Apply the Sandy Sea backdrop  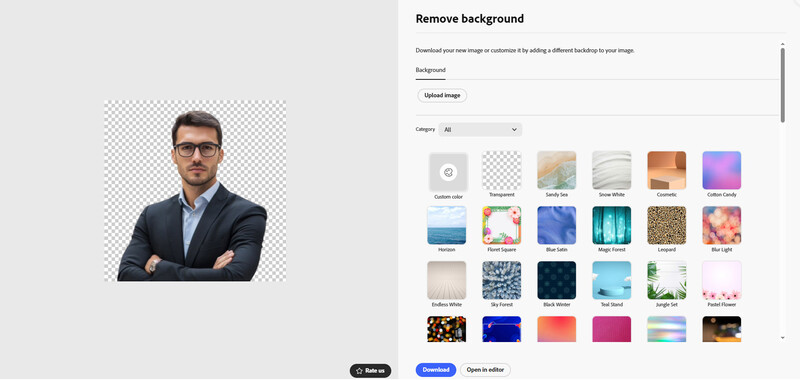(x=557, y=170)
